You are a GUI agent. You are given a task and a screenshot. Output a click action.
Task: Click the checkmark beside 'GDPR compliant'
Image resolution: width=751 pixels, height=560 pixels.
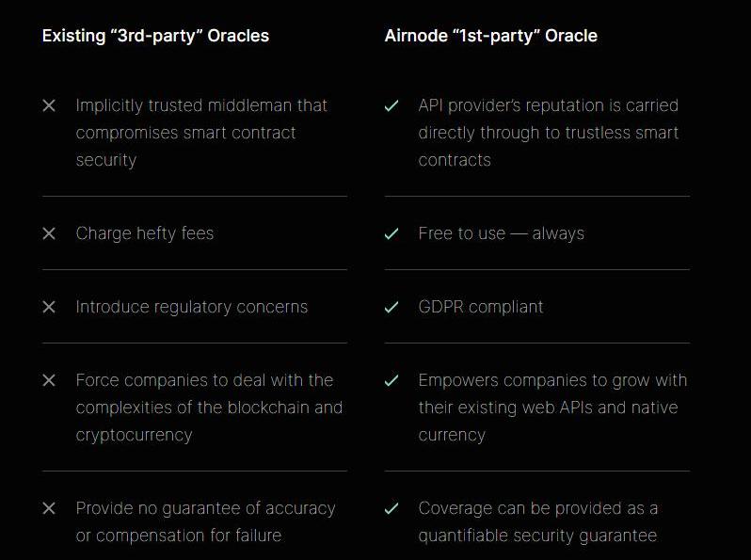(x=391, y=307)
